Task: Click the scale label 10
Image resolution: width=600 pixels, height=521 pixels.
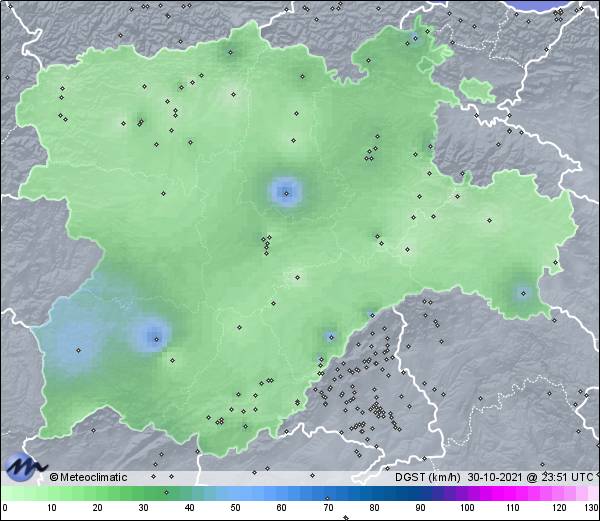Action: pos(52,508)
